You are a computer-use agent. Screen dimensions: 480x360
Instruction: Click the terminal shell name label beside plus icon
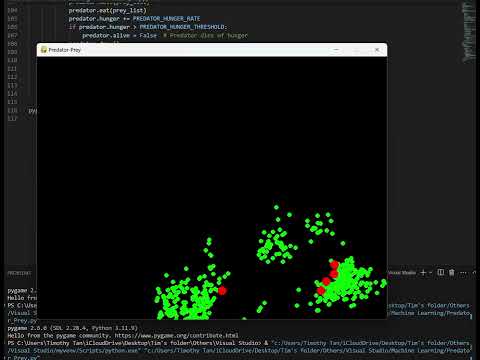(402, 273)
